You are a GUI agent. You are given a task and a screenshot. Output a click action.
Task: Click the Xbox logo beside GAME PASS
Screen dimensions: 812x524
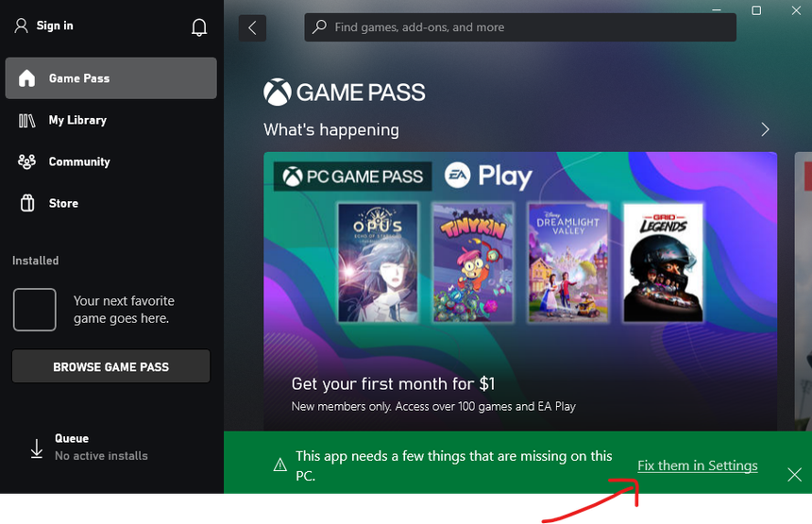(x=277, y=93)
